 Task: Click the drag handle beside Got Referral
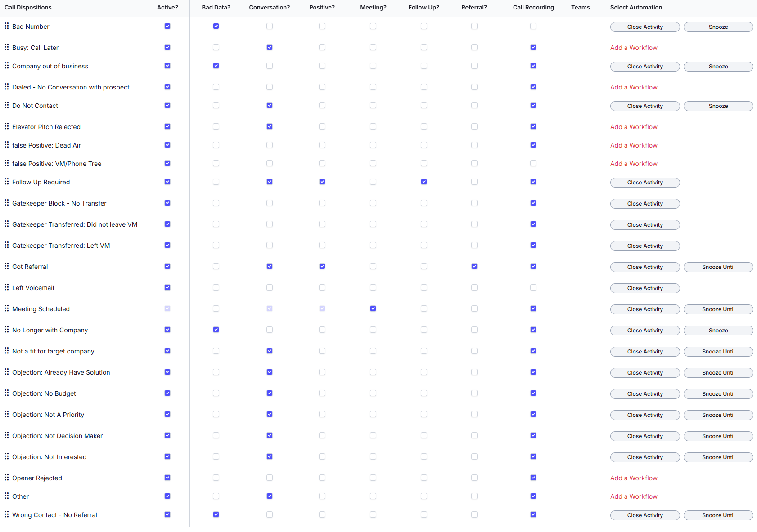[x=6, y=266]
